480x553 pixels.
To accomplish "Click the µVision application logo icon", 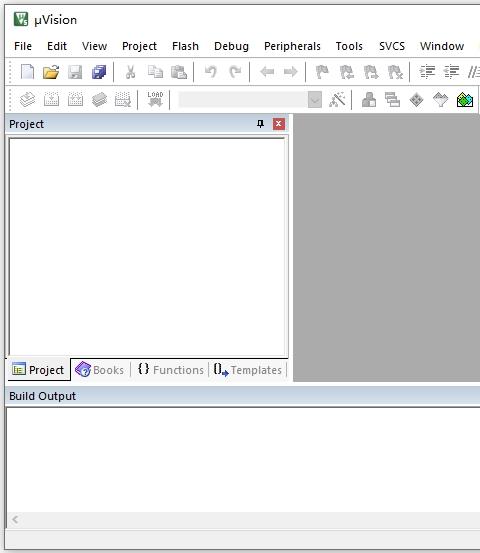I will click(21, 19).
